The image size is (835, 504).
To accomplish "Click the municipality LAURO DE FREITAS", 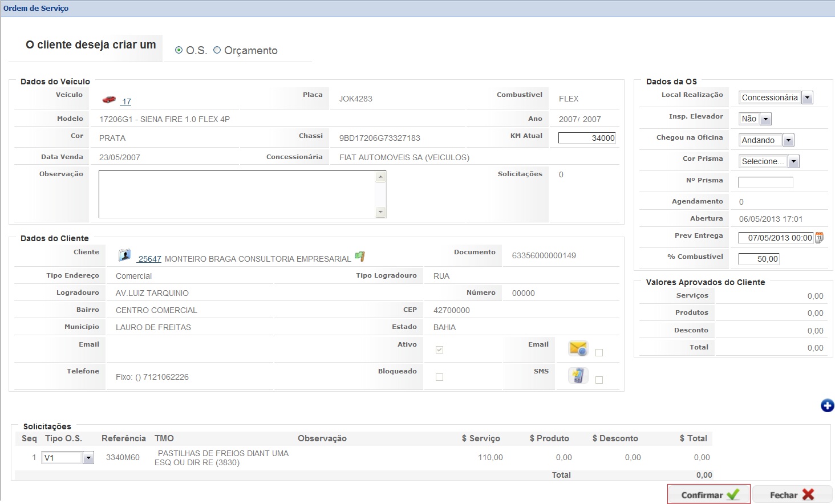I will tap(153, 327).
